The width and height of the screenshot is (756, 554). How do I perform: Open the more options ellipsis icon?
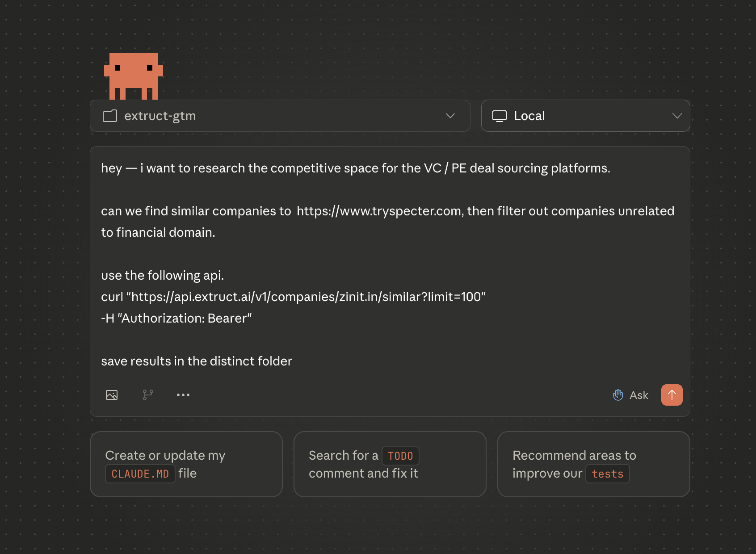click(183, 395)
